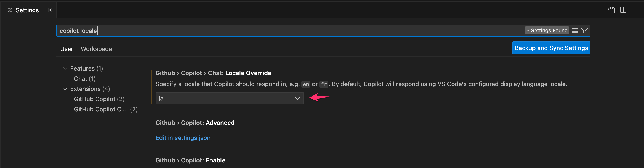Select the User settings tab
Image resolution: width=644 pixels, height=168 pixels.
click(x=67, y=49)
